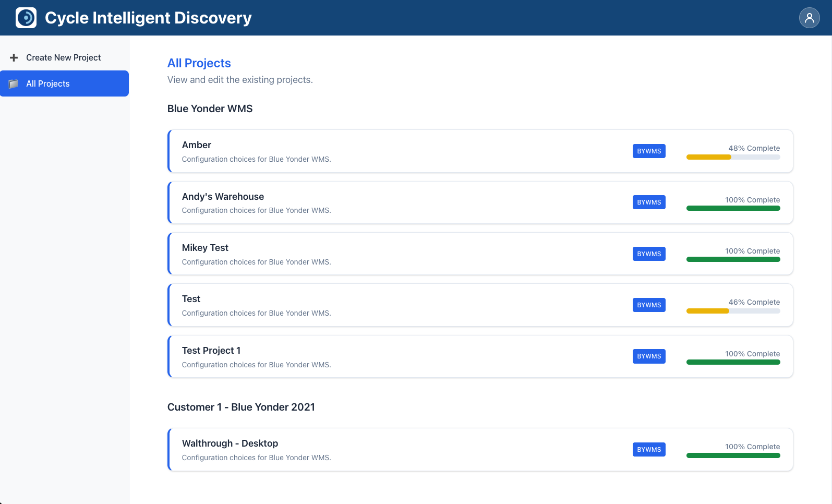Click BYWMS badge on Test card
This screenshot has width=832, height=504.
click(649, 305)
